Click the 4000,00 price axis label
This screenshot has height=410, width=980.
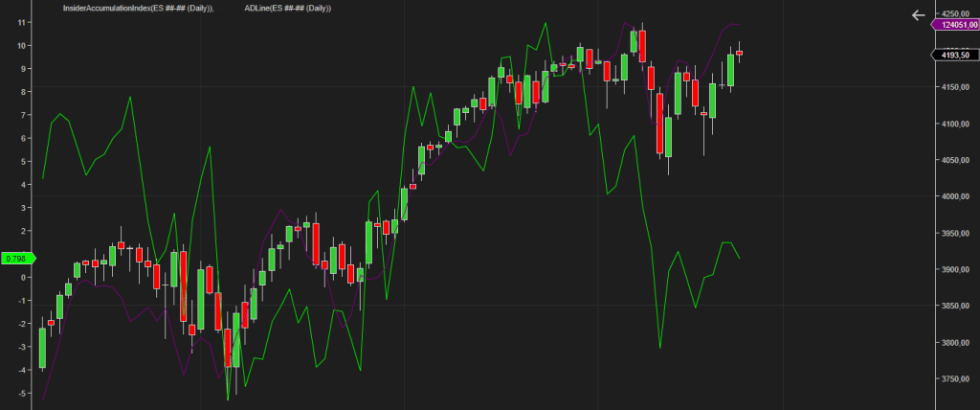[956, 196]
